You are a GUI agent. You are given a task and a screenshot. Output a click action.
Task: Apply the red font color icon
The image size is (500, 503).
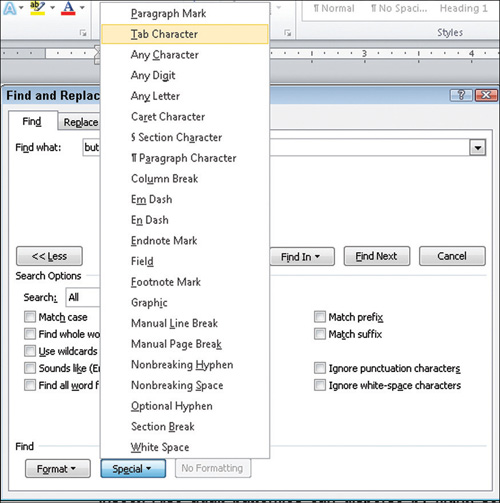pyautogui.click(x=68, y=8)
